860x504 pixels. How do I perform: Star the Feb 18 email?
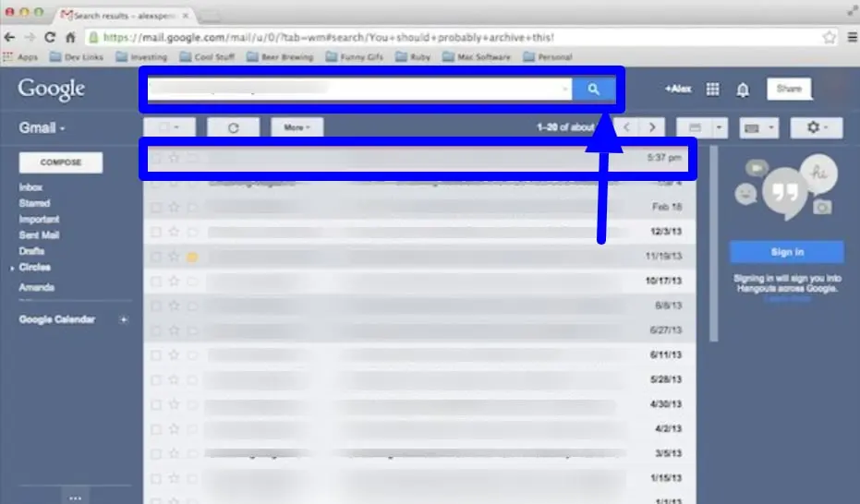point(174,207)
